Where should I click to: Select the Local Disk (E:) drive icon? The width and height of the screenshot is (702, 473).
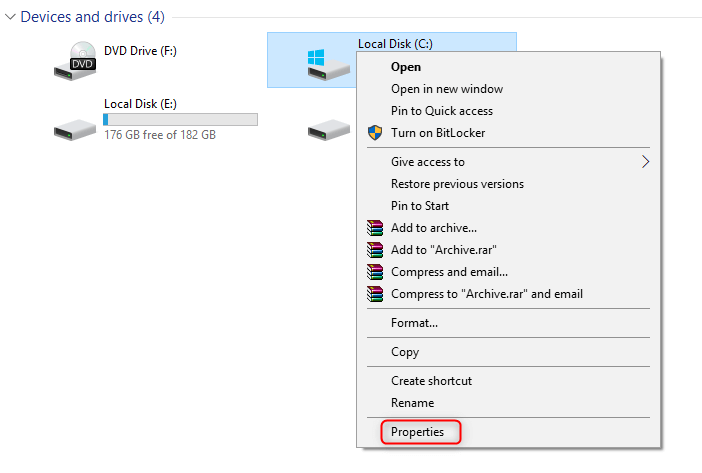point(75,129)
